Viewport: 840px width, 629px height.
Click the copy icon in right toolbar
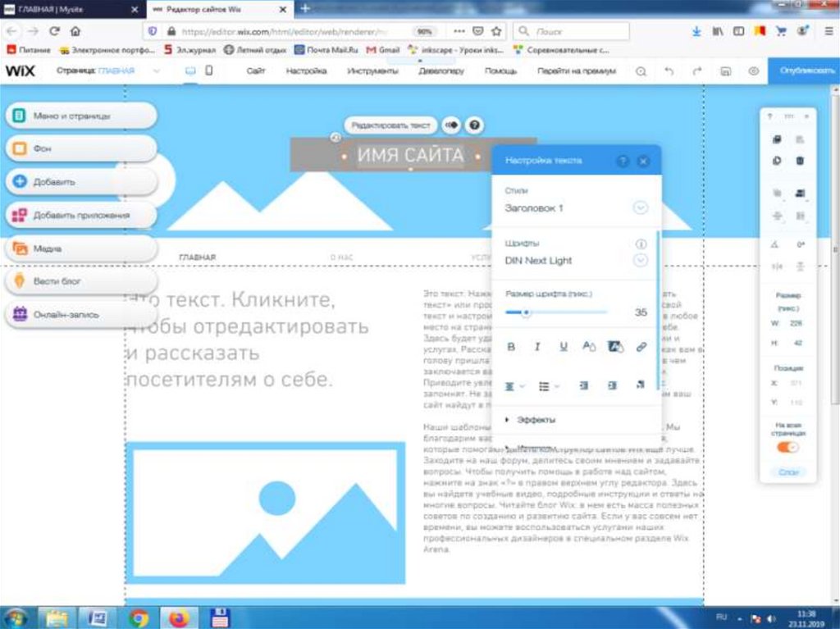click(777, 139)
